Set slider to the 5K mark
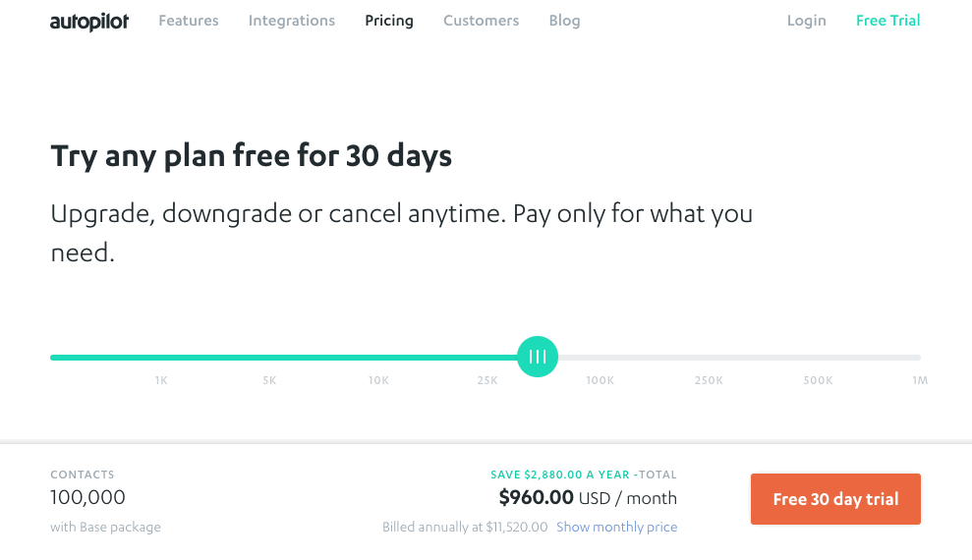The image size is (972, 560). tap(269, 380)
